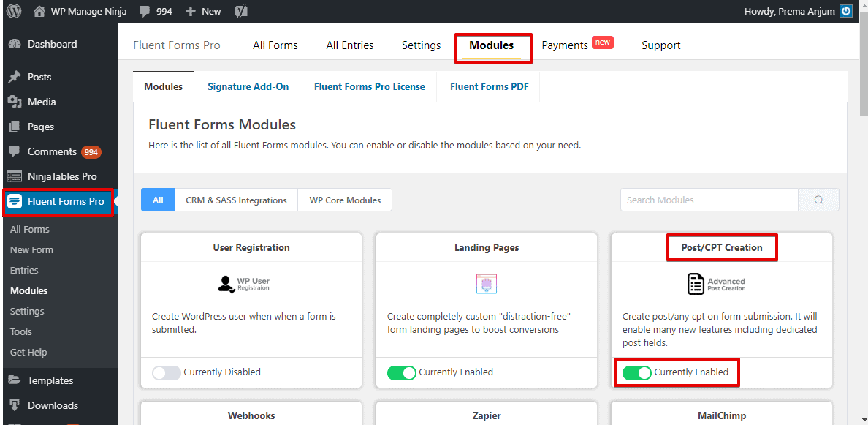The image size is (868, 425).
Task: Expand the Fluent Forms Pro sidebar menu
Action: coord(58,202)
